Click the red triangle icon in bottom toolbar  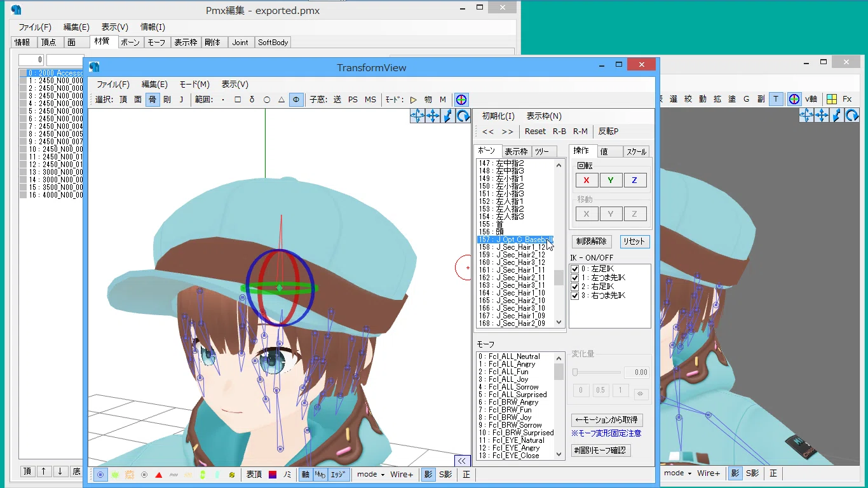point(159,475)
